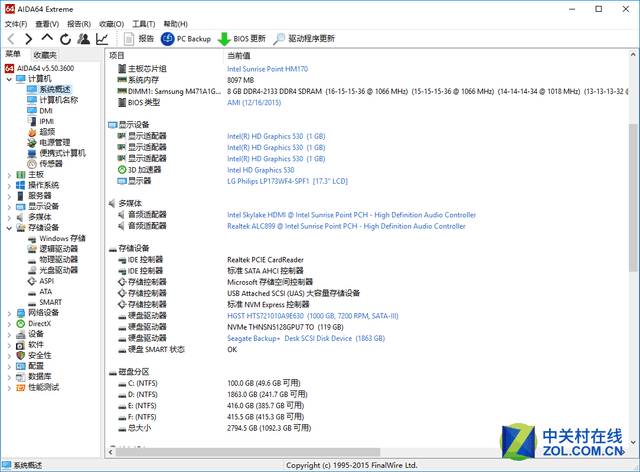Open the 报告 report toolbar button
This screenshot has width=640, height=472.
point(139,39)
